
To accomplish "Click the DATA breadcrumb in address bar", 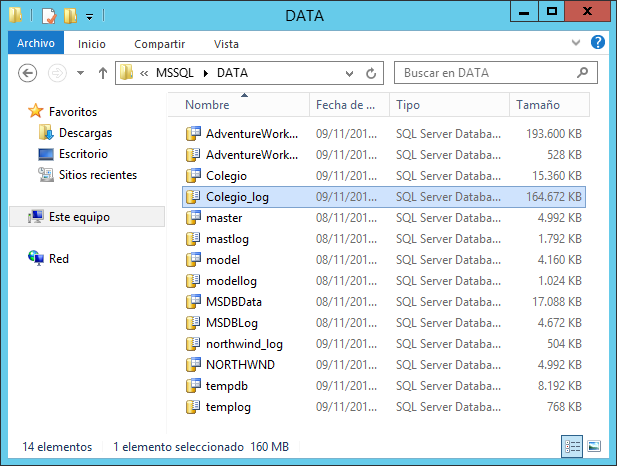I will point(232,73).
